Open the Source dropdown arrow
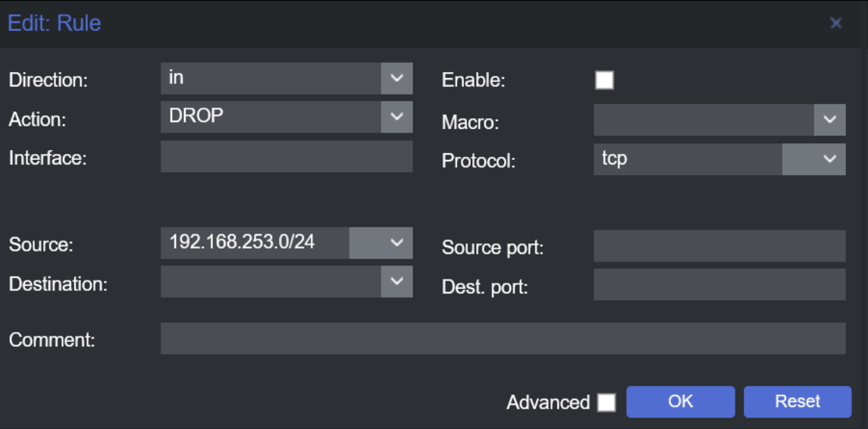The height and width of the screenshot is (429, 868). 396,243
